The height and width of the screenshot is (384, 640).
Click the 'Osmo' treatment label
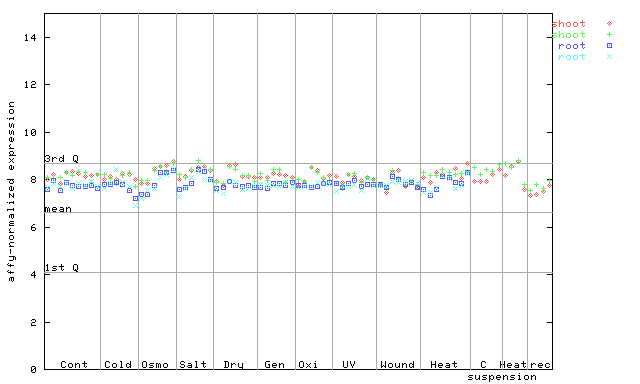[155, 364]
